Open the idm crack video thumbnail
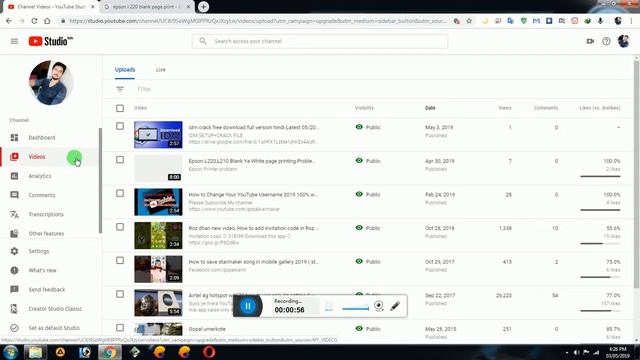Image resolution: width=640 pixels, height=360 pixels. tap(158, 134)
